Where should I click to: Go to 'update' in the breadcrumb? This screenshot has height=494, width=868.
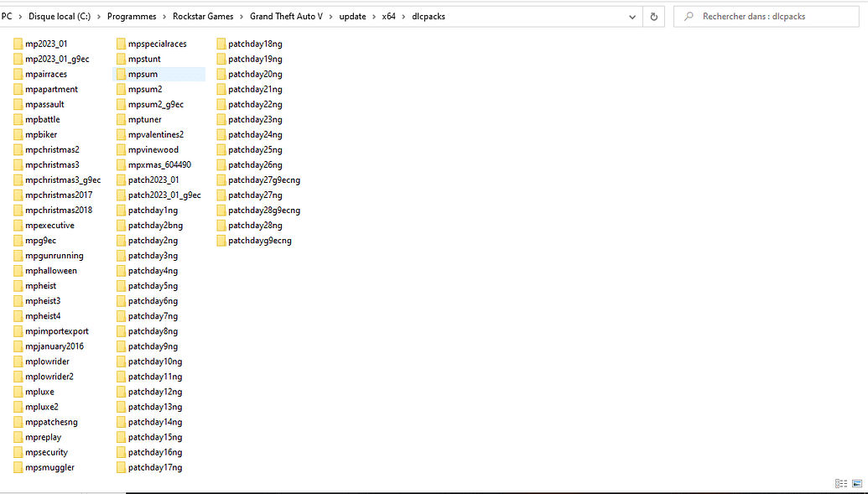[x=352, y=17]
